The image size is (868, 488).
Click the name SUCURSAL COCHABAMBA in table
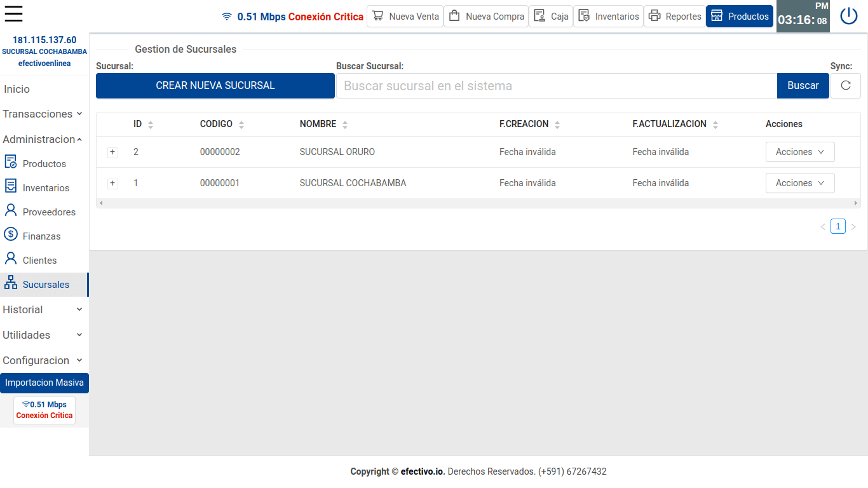[353, 183]
